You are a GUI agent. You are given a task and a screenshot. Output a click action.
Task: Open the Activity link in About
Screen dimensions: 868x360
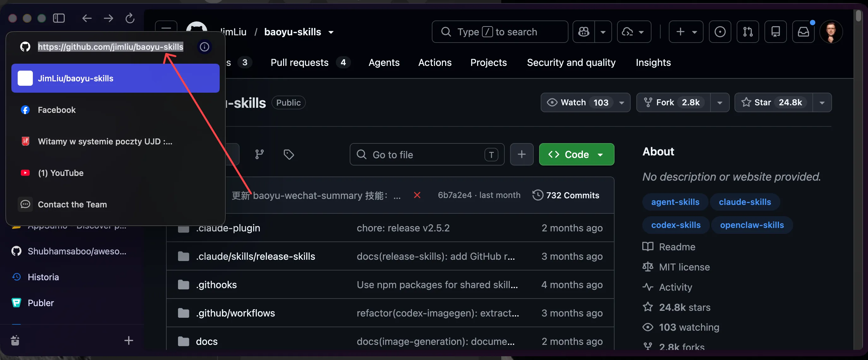tap(667, 287)
